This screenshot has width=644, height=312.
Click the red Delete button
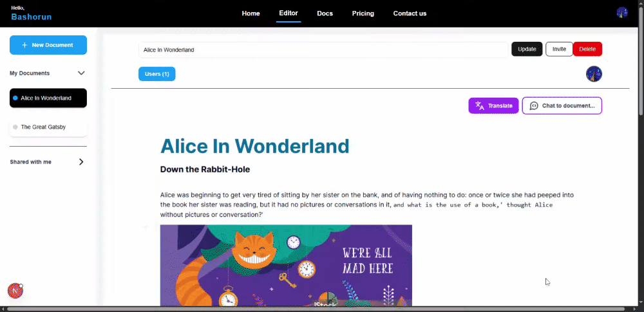(587, 50)
